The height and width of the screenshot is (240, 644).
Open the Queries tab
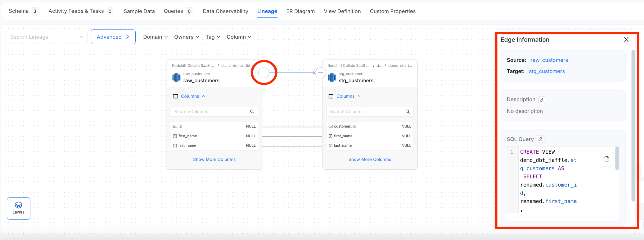coord(178,11)
